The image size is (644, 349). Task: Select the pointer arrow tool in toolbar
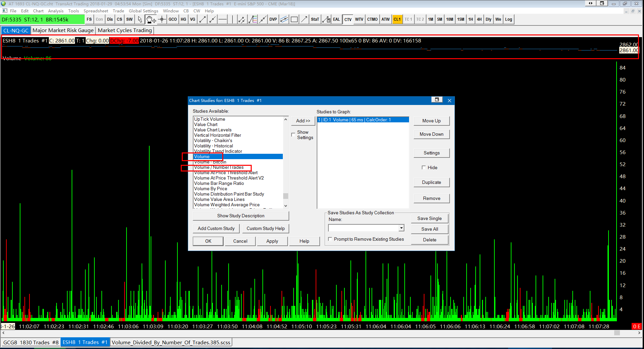[x=140, y=19]
